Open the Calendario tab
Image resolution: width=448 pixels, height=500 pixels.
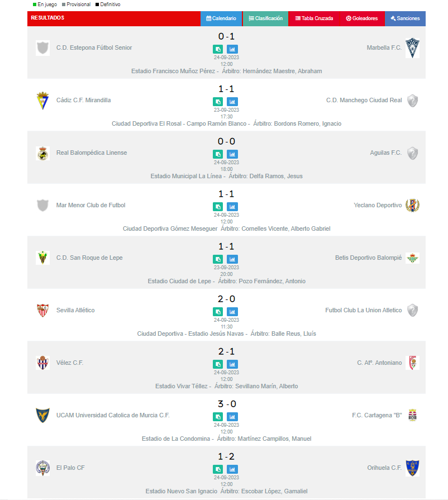click(x=221, y=18)
